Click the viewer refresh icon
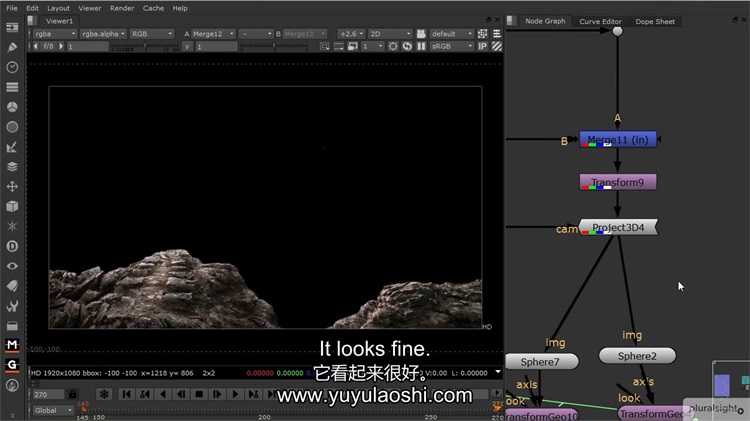The image size is (750, 421). click(x=407, y=46)
